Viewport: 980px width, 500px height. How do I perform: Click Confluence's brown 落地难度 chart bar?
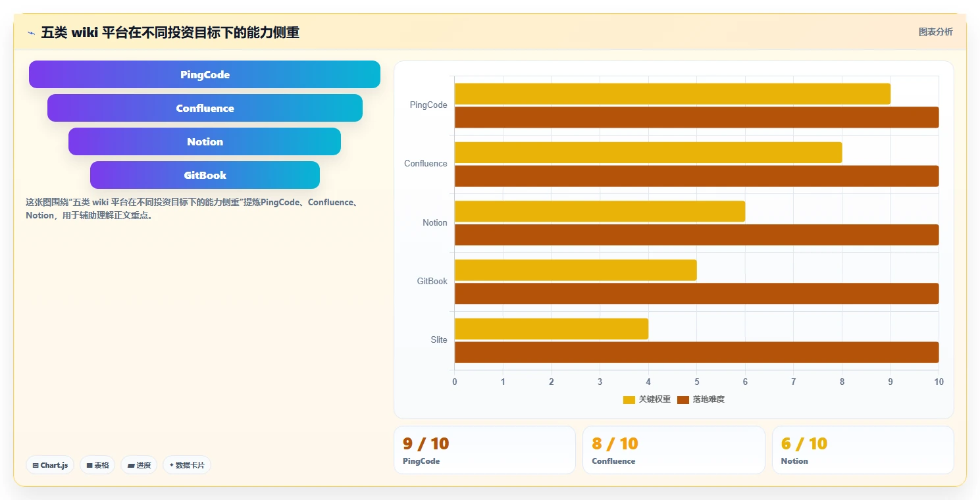(696, 176)
